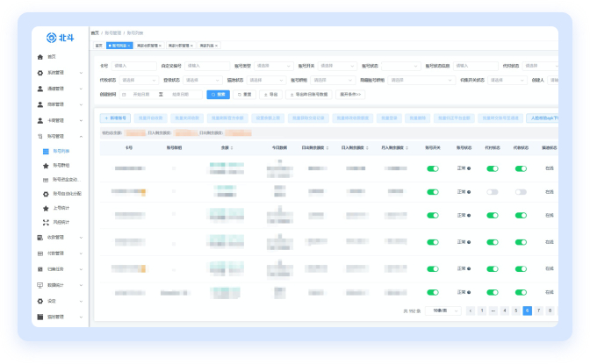Toggle 代收状态 switch in the last row

point(521,294)
